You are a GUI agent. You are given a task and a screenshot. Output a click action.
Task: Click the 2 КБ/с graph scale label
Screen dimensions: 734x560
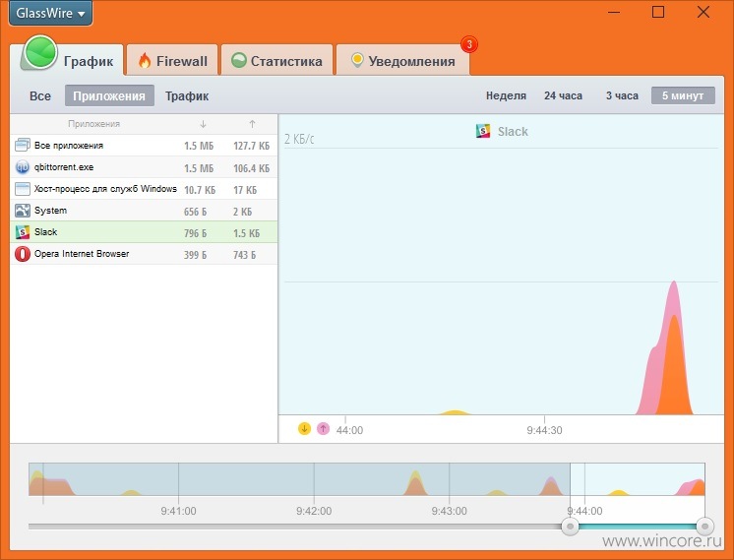299,139
